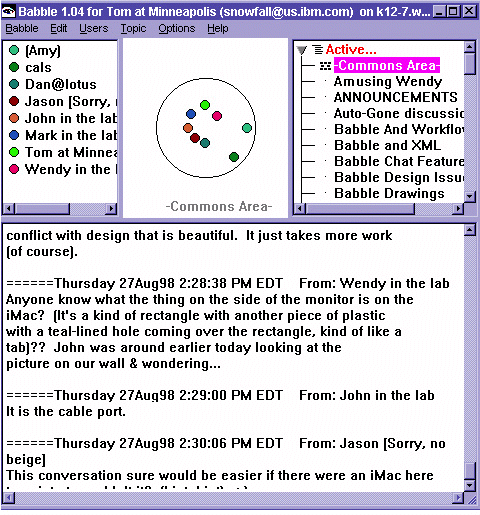Click the orange John dot in the circle

pyautogui.click(x=188, y=128)
